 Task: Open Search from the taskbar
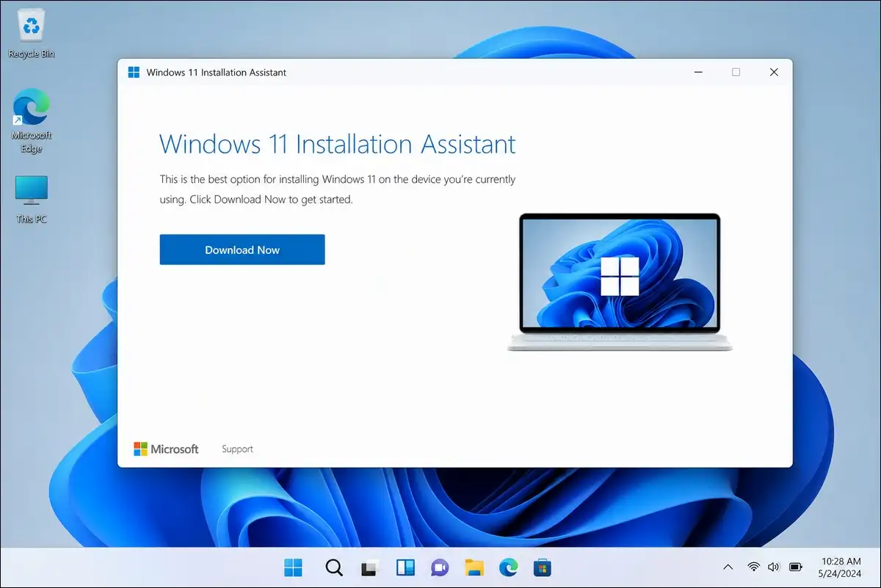pyautogui.click(x=334, y=567)
